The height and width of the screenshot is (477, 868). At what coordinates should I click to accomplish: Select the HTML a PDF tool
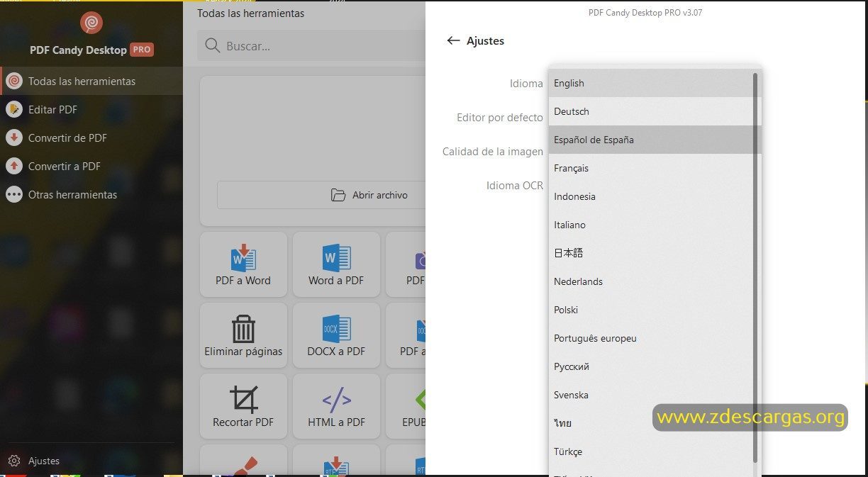(x=336, y=406)
